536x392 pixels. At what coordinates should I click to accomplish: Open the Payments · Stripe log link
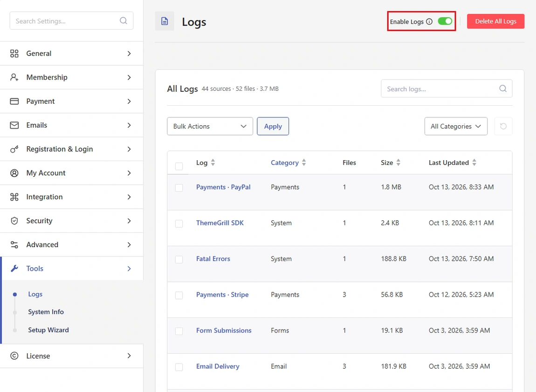(222, 295)
